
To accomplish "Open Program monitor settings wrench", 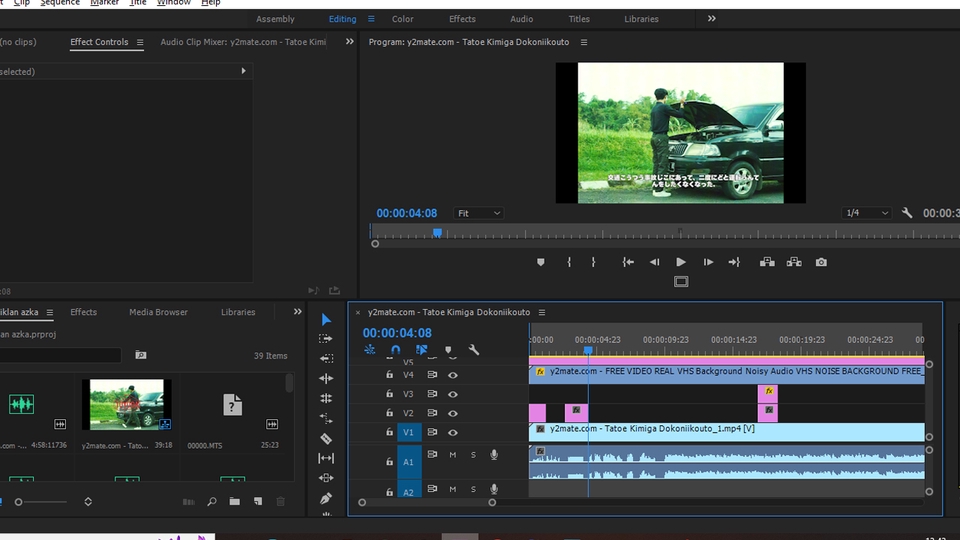I will (907, 213).
